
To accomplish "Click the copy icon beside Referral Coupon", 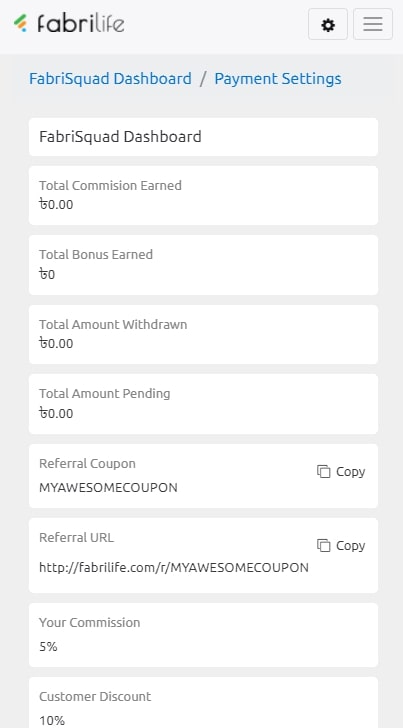I will coord(324,472).
